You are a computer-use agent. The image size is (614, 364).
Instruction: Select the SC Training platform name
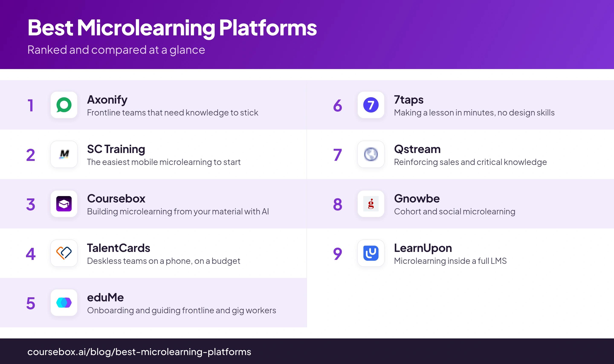pyautogui.click(x=116, y=149)
